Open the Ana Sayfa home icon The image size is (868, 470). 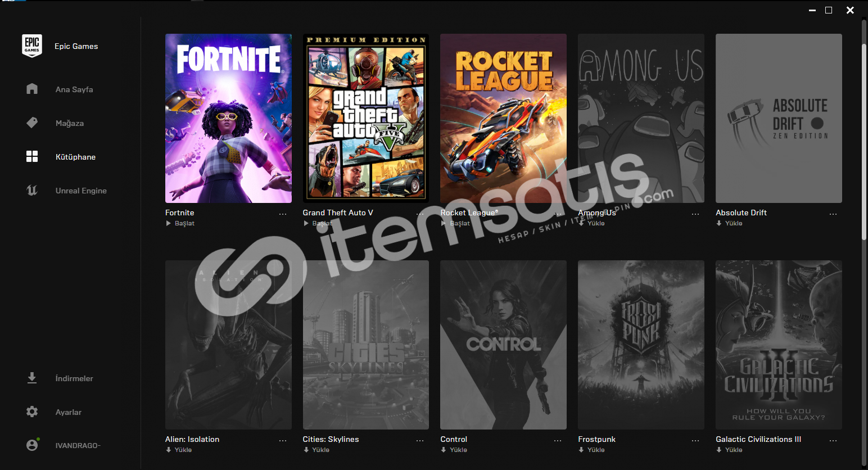(32, 89)
